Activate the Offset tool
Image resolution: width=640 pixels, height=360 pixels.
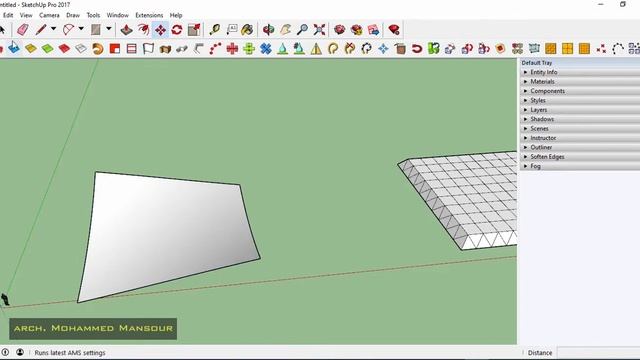[143, 29]
